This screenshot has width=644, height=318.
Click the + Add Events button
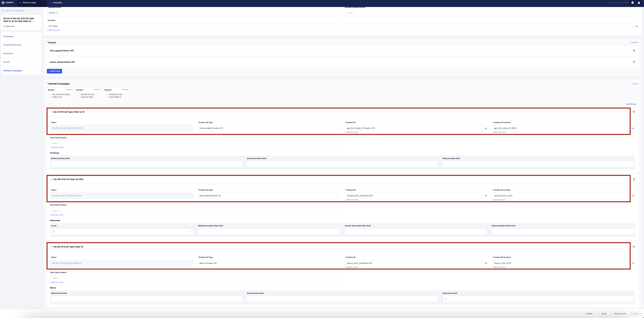[x=54, y=71]
